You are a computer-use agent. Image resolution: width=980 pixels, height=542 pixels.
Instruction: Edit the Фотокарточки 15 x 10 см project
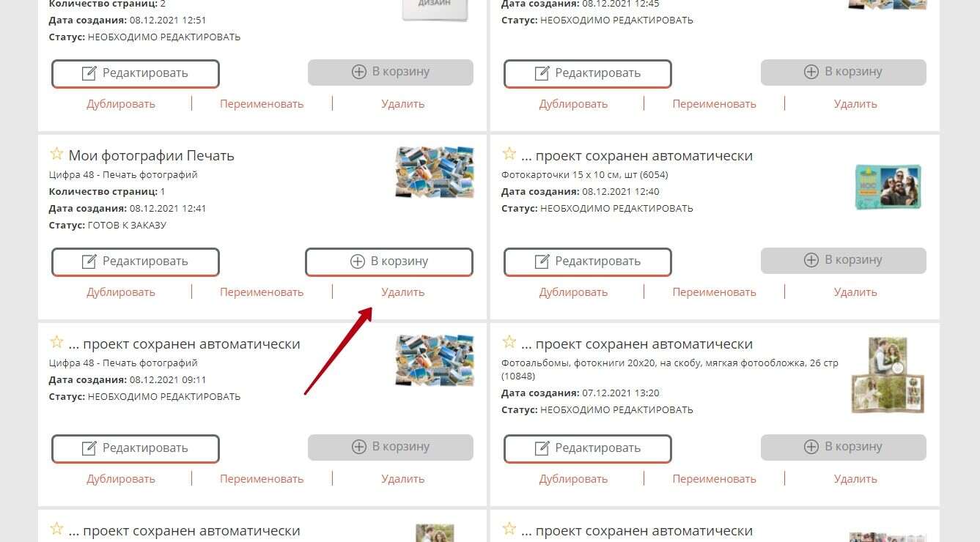(588, 262)
